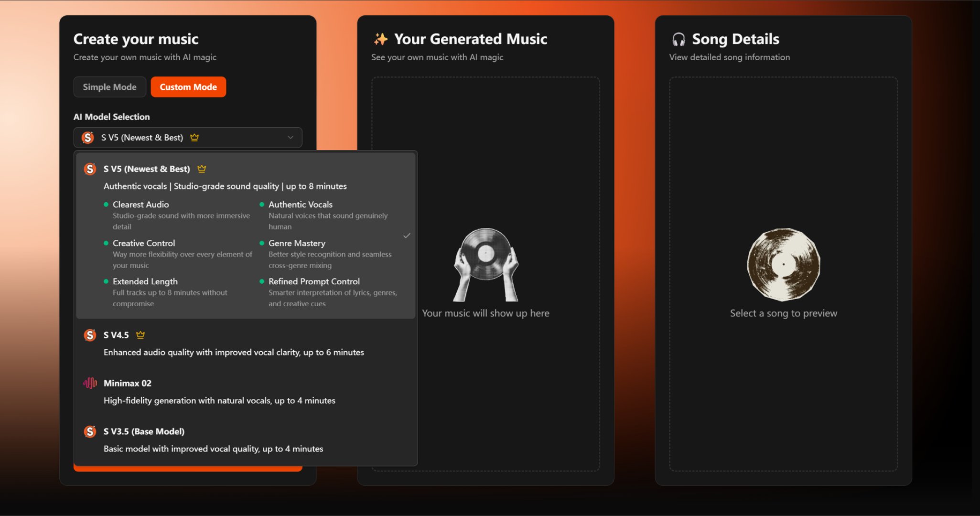The width and height of the screenshot is (980, 516).
Task: Switch to Simple Mode
Action: click(109, 86)
